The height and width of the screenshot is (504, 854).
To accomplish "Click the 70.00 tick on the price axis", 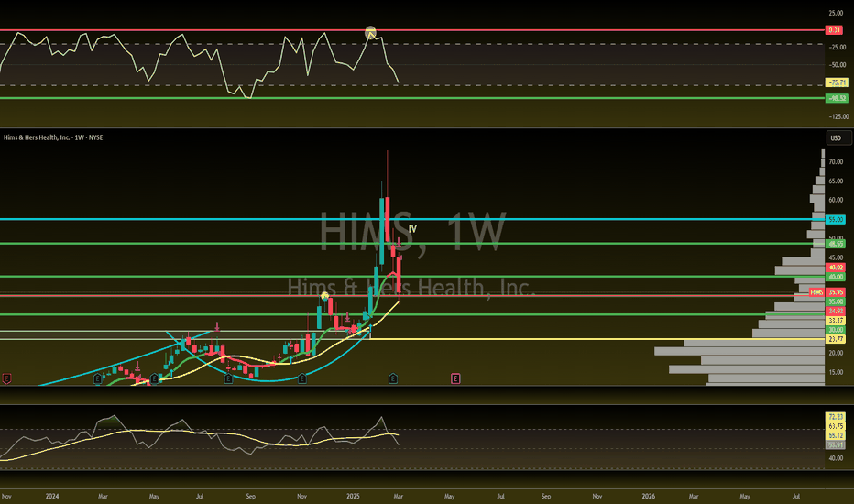I will tap(836, 162).
